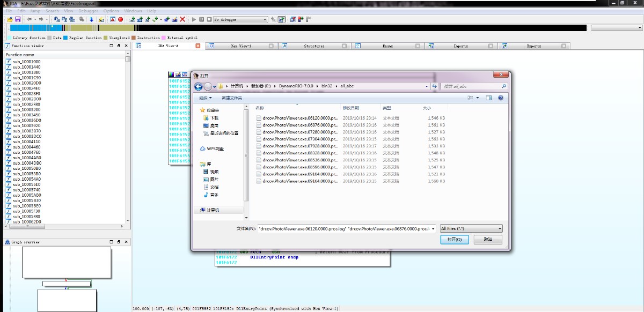This screenshot has height=312, width=644.
Task: Click the blue down-arrow jump icon
Action: point(91,19)
